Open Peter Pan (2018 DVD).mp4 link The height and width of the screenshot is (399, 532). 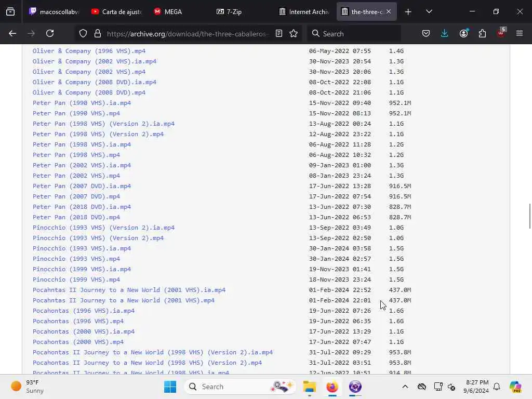click(76, 217)
